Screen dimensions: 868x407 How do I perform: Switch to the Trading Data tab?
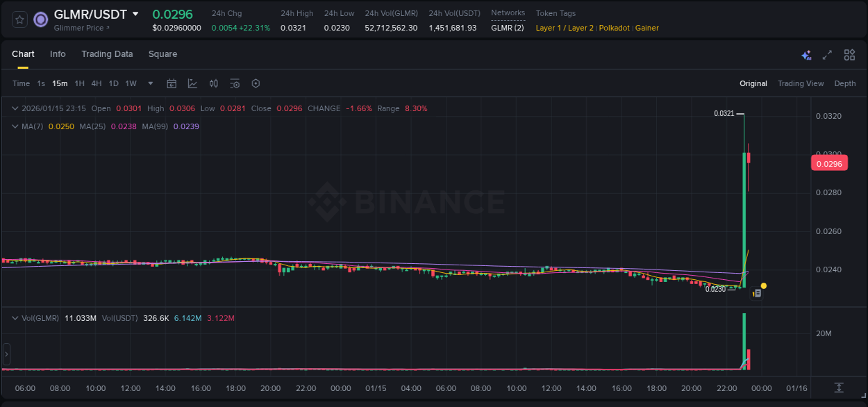pos(107,54)
